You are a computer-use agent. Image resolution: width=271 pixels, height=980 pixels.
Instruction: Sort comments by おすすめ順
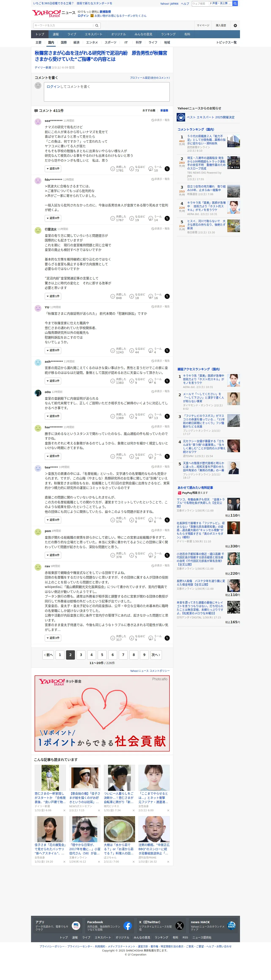(x=149, y=111)
